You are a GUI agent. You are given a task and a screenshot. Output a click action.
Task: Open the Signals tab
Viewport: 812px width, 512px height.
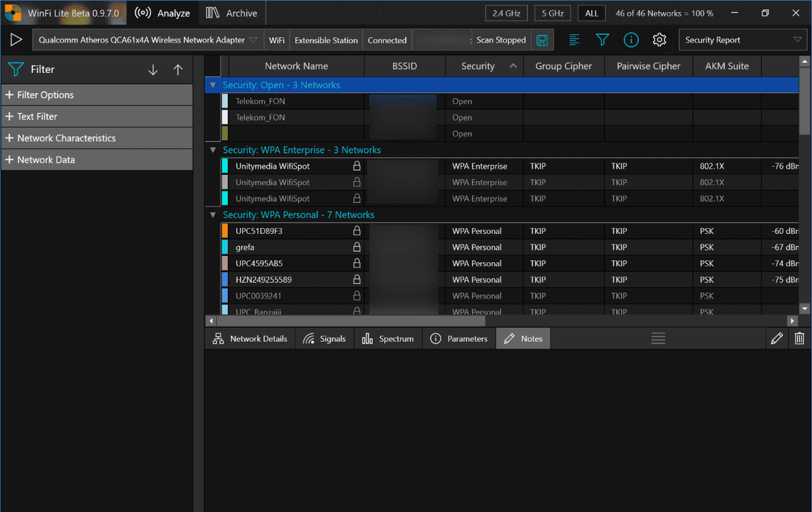(324, 338)
